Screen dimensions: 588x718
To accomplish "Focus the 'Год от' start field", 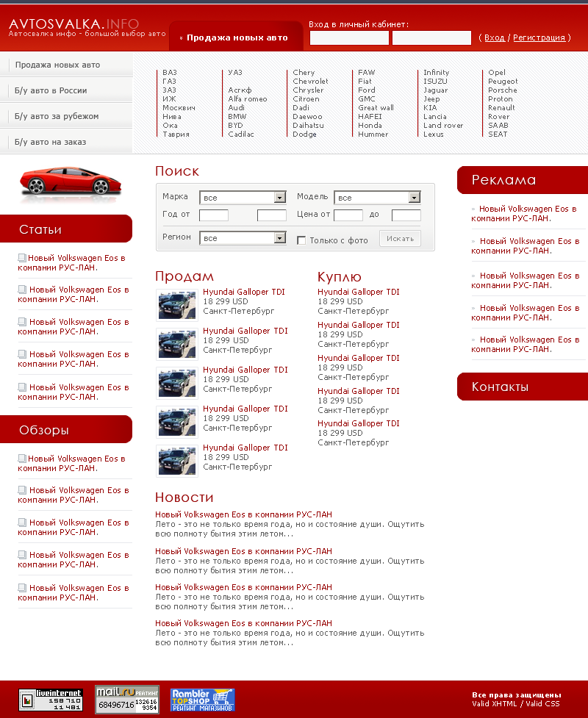I will coord(214,215).
